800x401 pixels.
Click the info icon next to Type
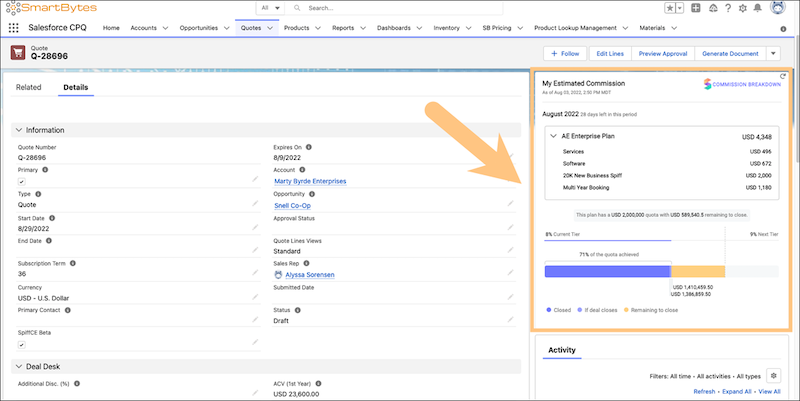(x=38, y=194)
